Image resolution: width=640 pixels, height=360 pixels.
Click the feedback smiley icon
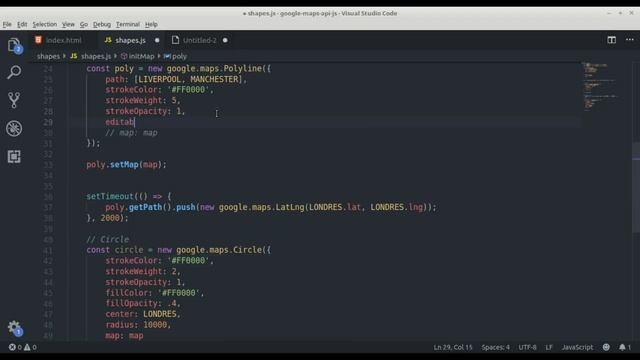(x=606, y=347)
